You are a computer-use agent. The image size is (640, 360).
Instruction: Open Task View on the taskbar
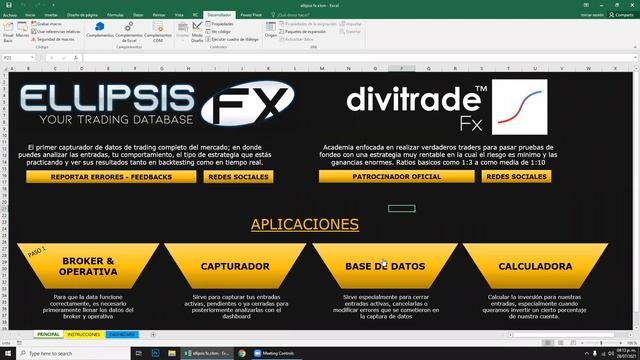click(139, 353)
